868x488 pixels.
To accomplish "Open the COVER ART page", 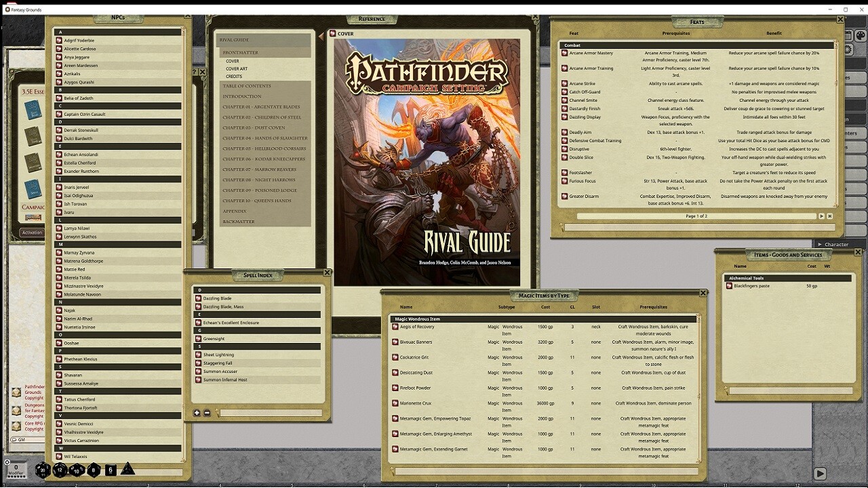I will click(235, 68).
